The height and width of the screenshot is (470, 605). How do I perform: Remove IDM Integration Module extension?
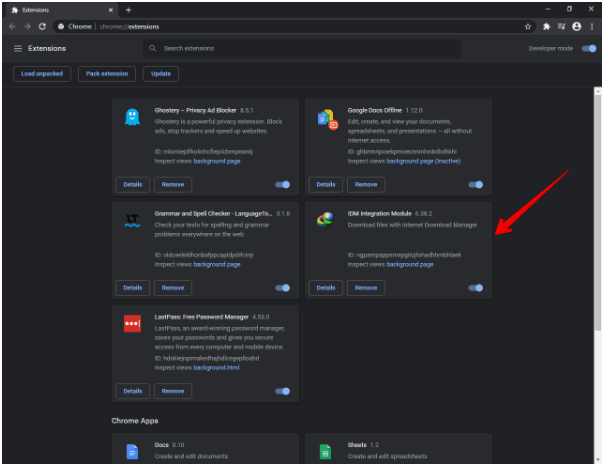pos(366,288)
